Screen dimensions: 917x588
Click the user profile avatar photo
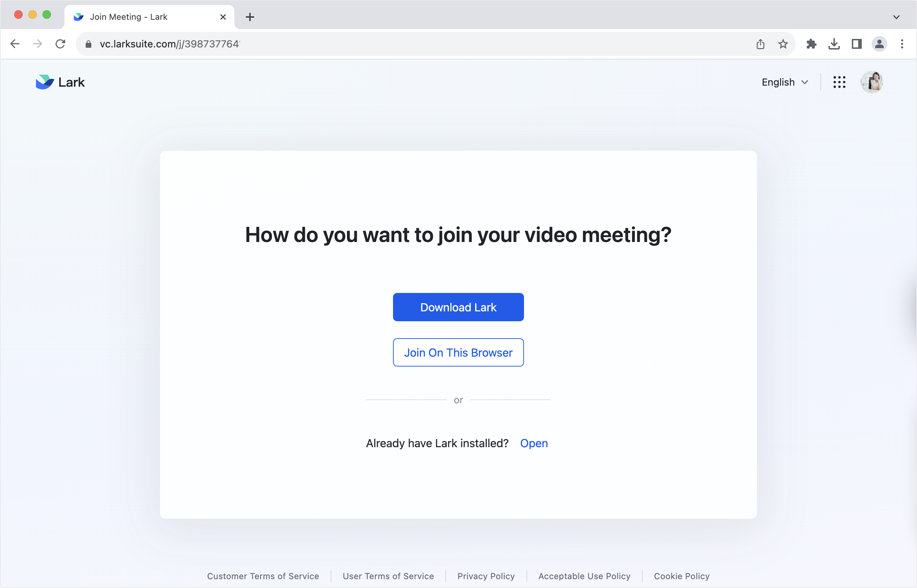click(x=872, y=82)
